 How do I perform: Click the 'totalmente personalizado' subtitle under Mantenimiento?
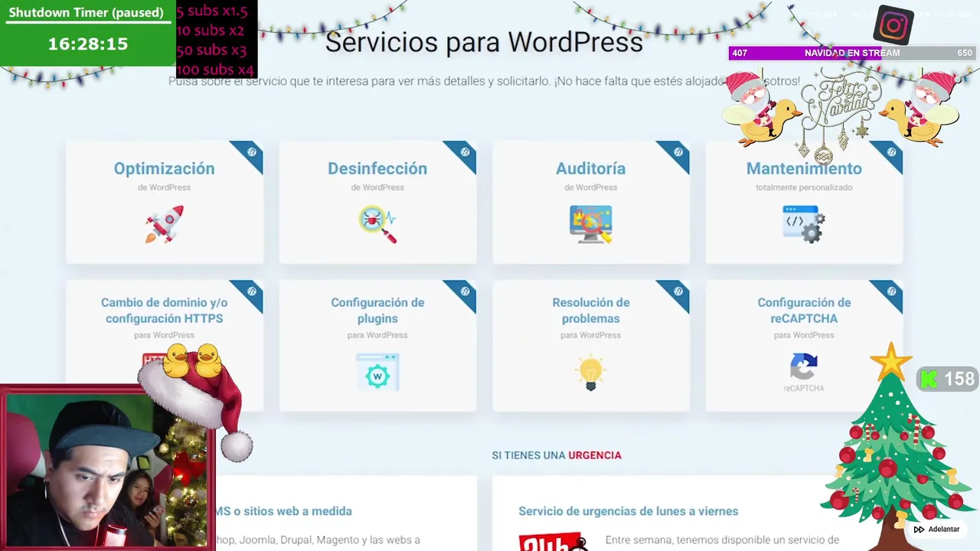pyautogui.click(x=804, y=187)
